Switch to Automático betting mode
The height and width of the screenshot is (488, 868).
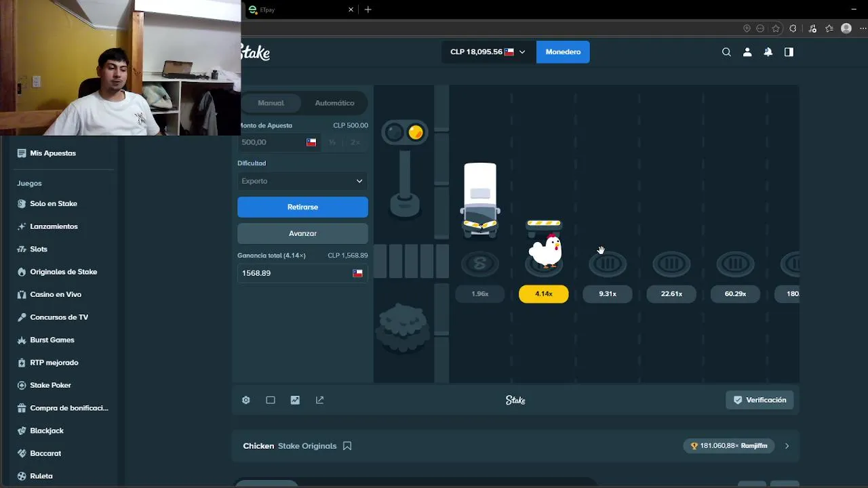tap(334, 103)
